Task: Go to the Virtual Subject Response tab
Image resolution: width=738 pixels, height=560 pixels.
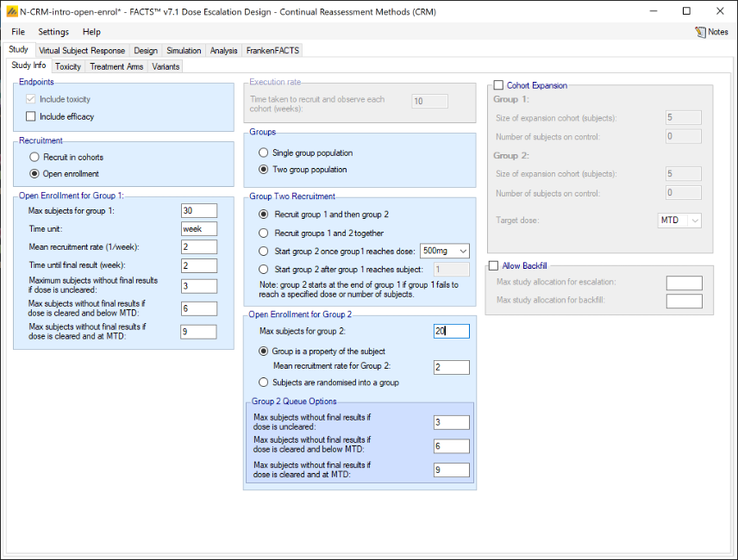Action: (x=82, y=51)
